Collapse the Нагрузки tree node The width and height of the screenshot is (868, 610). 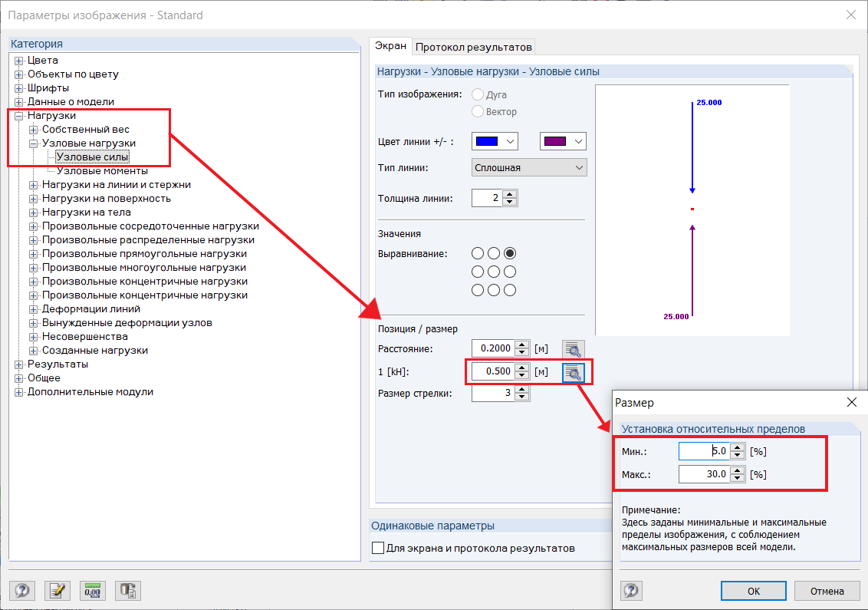coord(19,116)
